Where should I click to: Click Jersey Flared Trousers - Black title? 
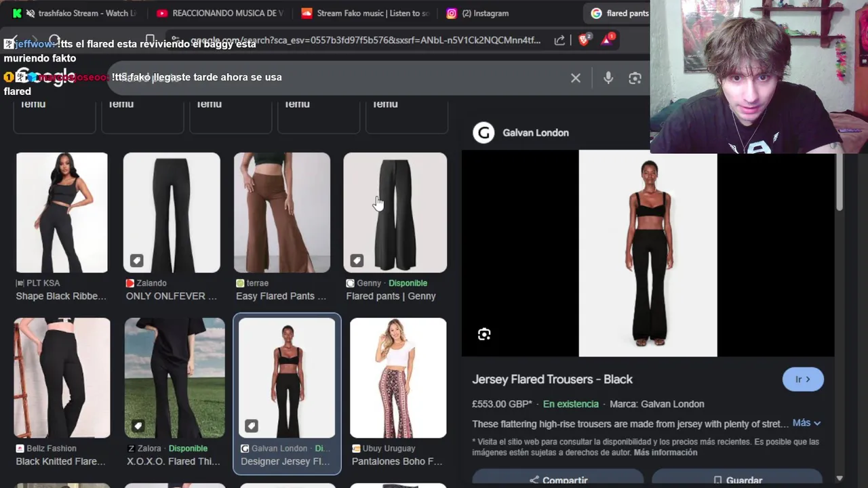553,380
